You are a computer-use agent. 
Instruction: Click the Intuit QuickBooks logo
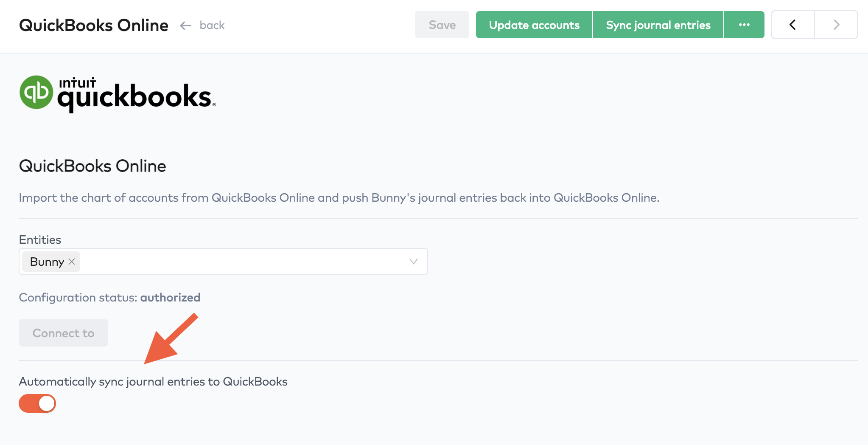click(118, 94)
